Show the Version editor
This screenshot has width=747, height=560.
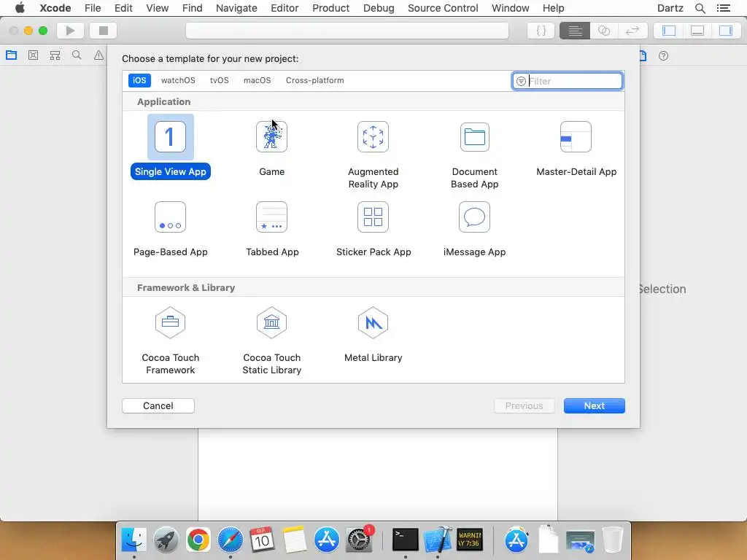632,31
